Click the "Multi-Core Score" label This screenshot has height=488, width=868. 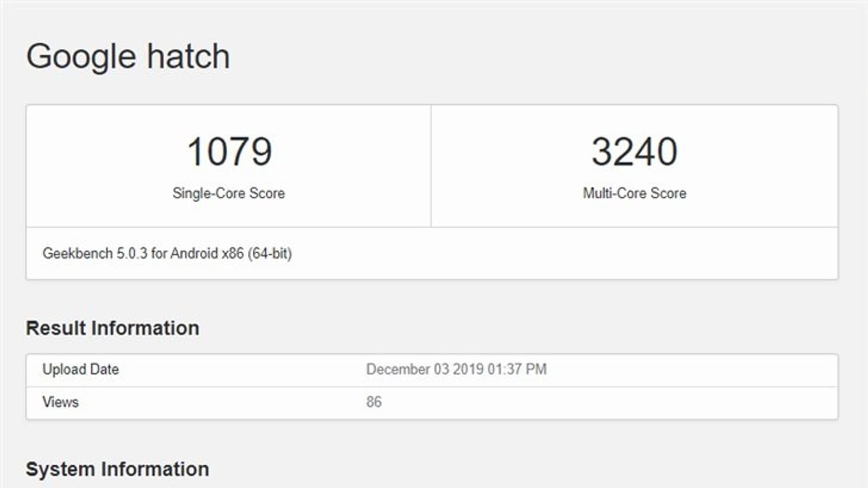pos(634,193)
